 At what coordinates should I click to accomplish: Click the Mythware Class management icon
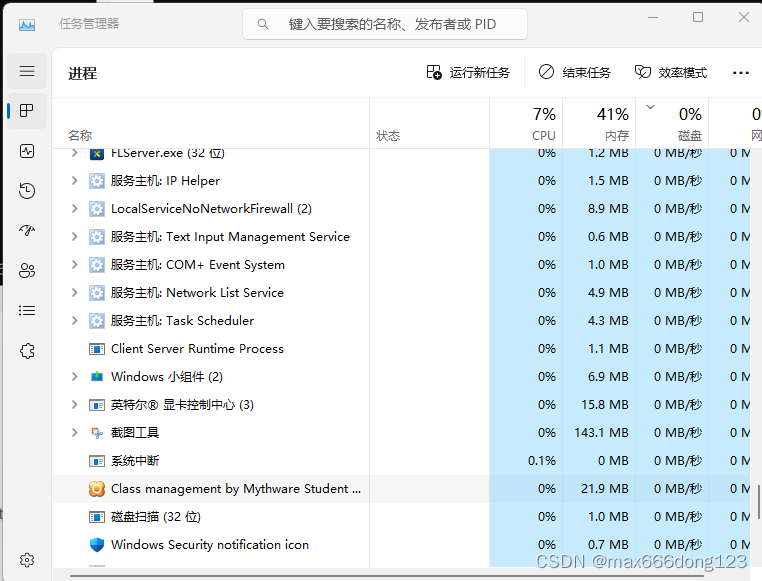(x=97, y=489)
